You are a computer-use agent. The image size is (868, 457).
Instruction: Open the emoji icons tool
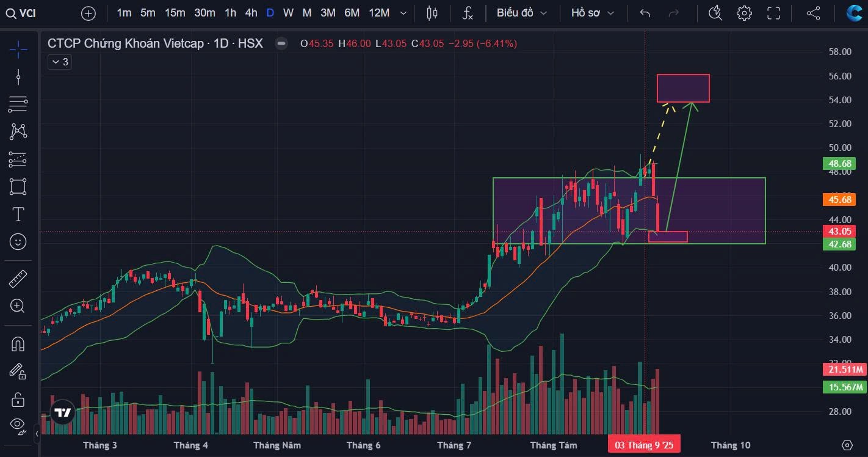coord(18,242)
